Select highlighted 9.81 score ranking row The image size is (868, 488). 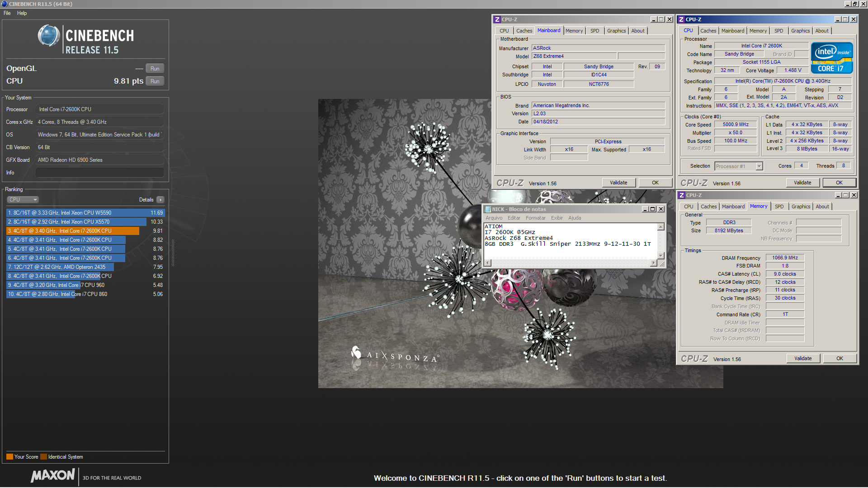pyautogui.click(x=85, y=231)
